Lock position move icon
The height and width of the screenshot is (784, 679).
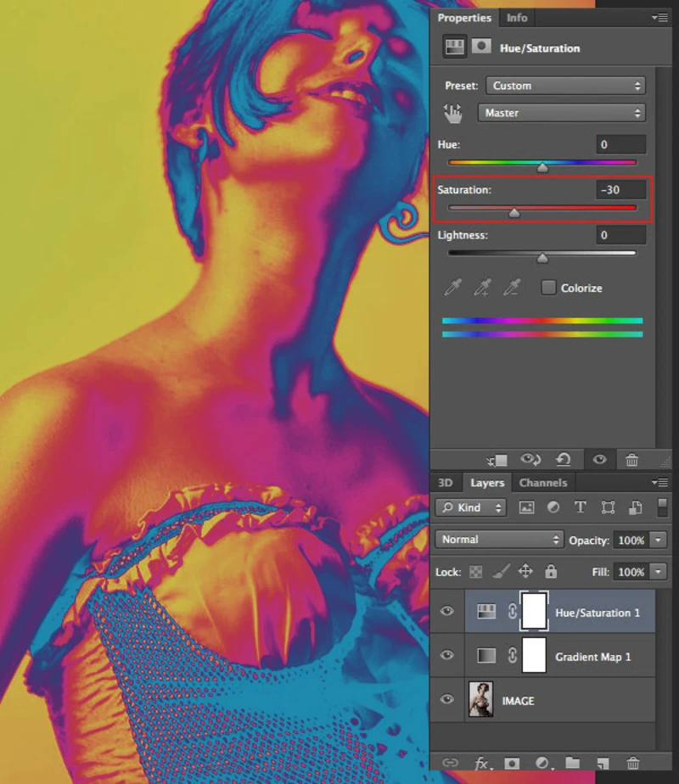pyautogui.click(x=525, y=571)
